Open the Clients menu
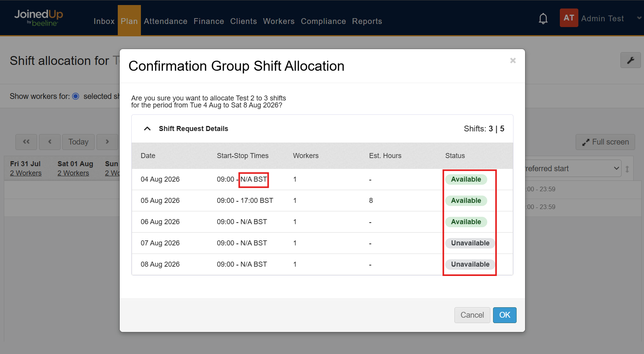The image size is (644, 354). pyautogui.click(x=244, y=21)
